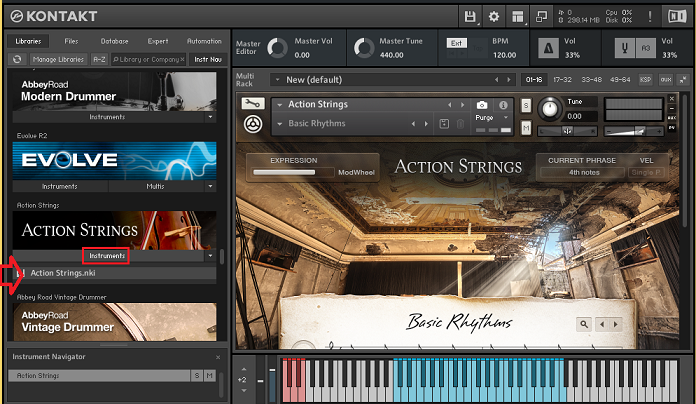Click the exclamation panic button
The height and width of the screenshot is (404, 696).
point(650,17)
